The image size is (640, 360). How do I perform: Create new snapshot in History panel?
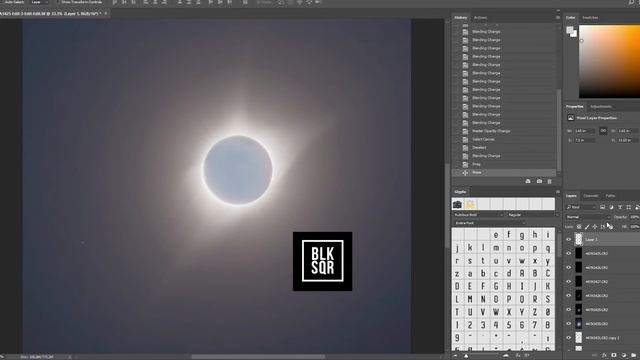539,181
